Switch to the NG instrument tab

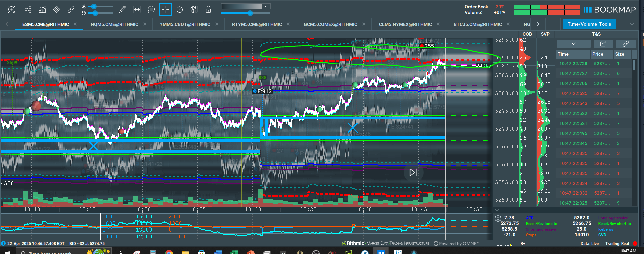tap(527, 24)
